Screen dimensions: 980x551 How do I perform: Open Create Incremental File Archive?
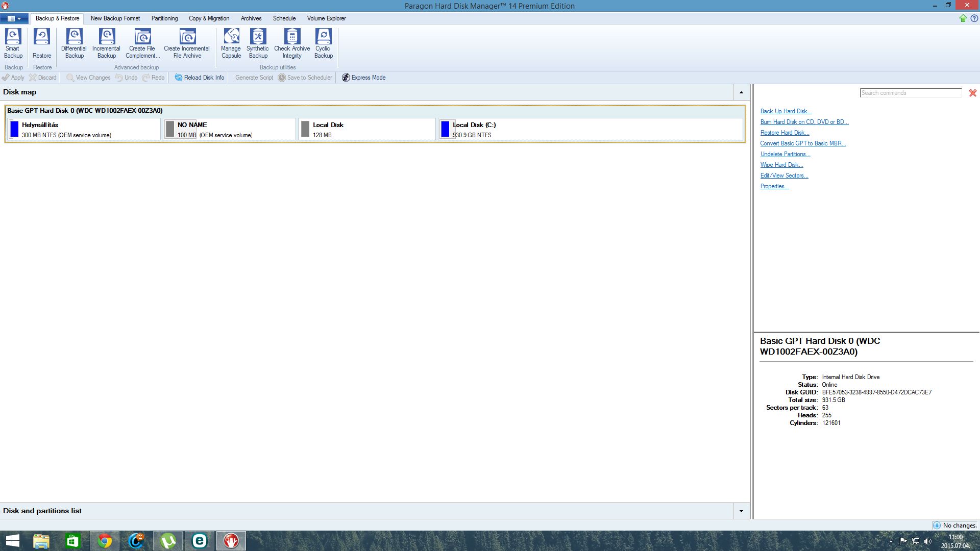pos(187,43)
